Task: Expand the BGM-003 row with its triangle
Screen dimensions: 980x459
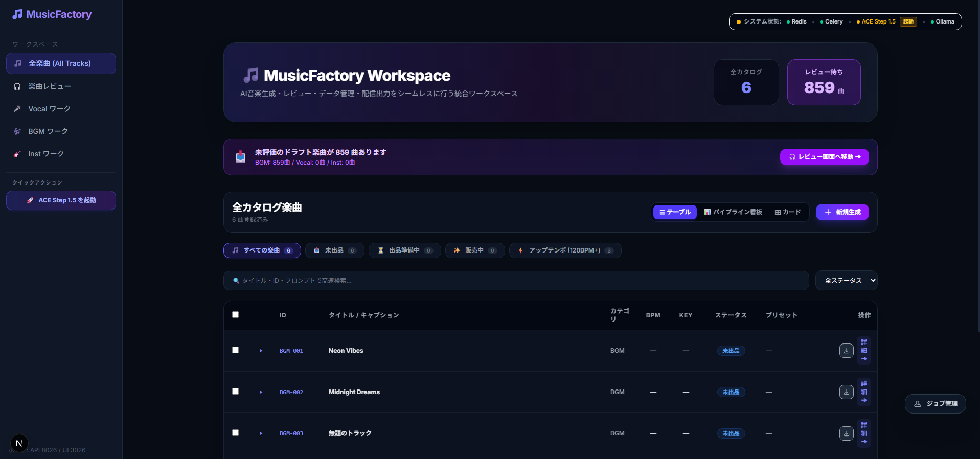Action: click(261, 433)
